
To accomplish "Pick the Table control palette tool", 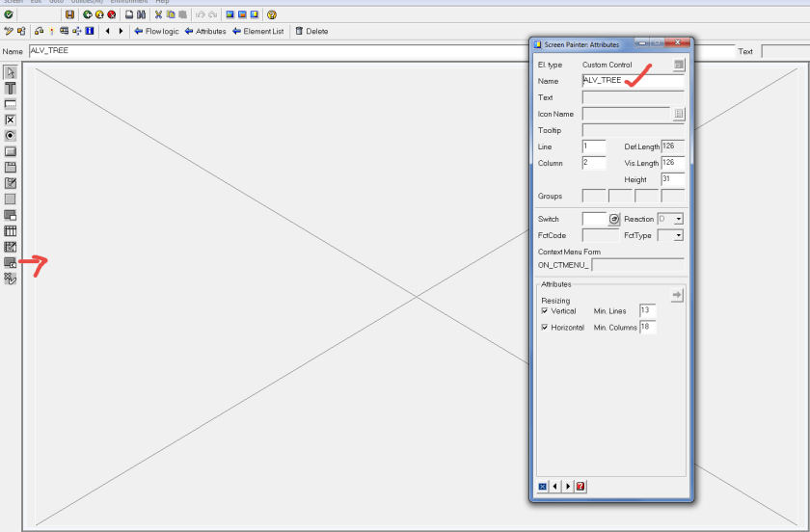I will tap(11, 230).
